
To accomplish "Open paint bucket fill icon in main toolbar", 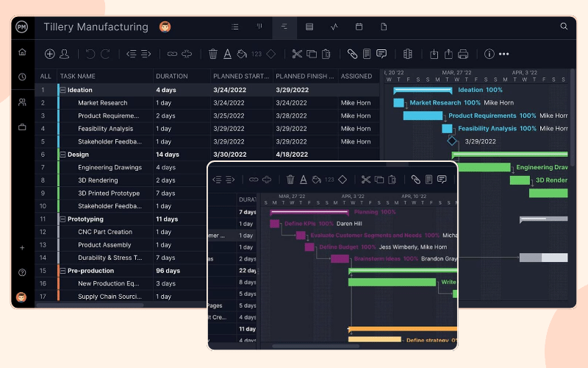I will click(242, 54).
